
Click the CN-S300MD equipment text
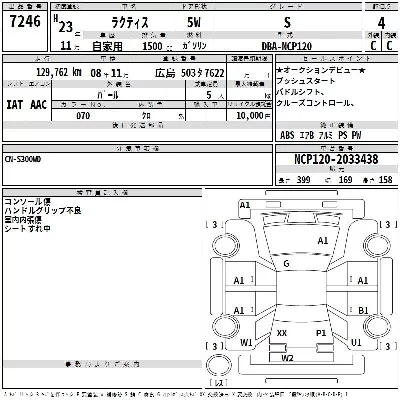23,160
